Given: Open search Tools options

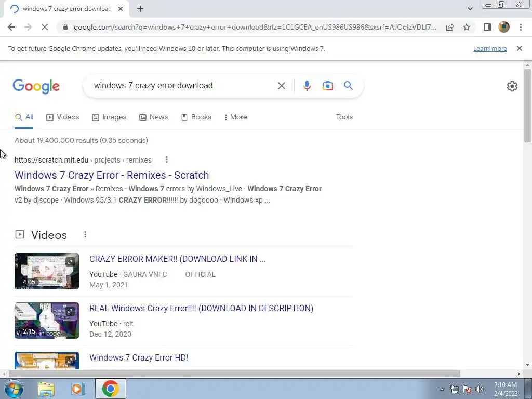Looking at the screenshot, I should (344, 117).
